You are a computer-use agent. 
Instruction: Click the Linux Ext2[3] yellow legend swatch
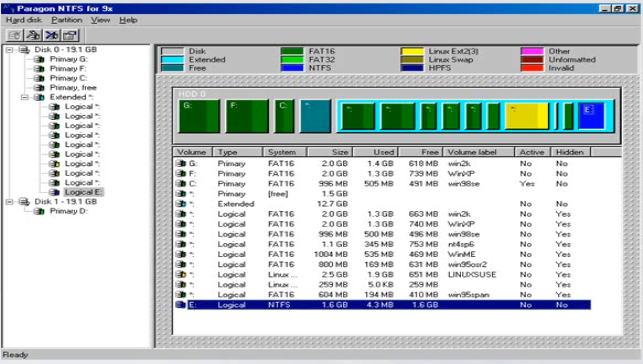(412, 51)
